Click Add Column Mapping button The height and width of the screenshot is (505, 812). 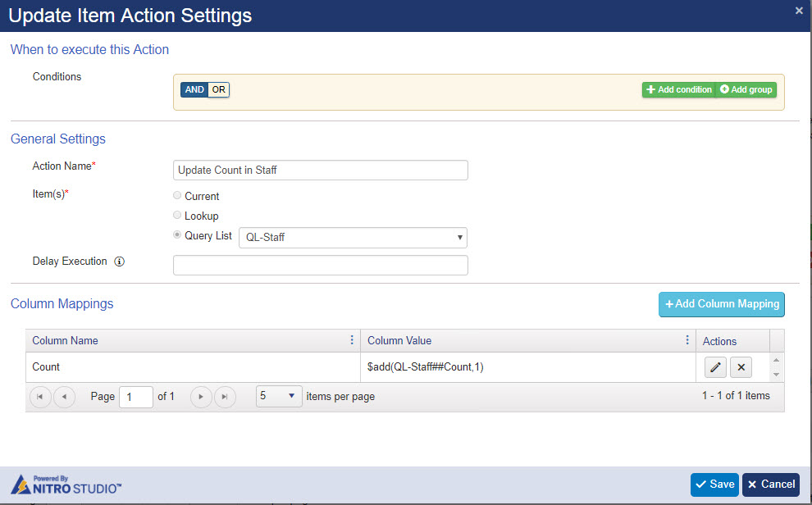click(x=722, y=304)
